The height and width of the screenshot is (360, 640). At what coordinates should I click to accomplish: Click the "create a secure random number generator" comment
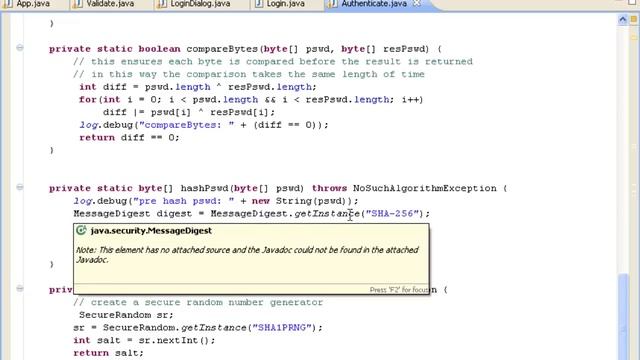198,302
